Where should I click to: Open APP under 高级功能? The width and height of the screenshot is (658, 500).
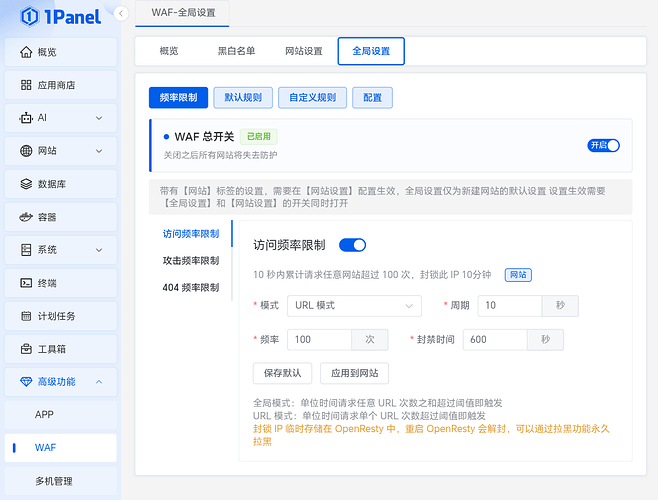(61, 415)
